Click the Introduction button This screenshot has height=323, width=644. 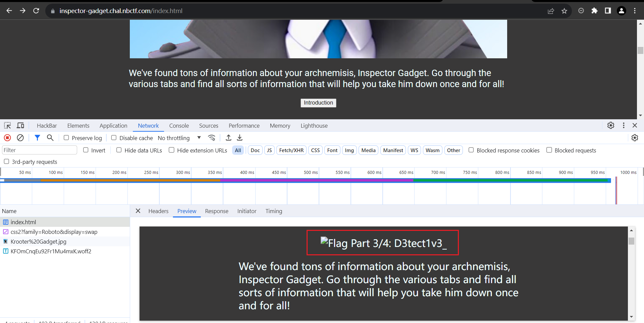[x=318, y=103]
